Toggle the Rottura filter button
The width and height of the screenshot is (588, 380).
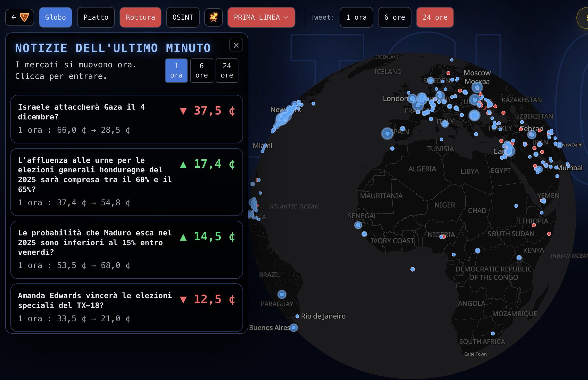(x=140, y=17)
